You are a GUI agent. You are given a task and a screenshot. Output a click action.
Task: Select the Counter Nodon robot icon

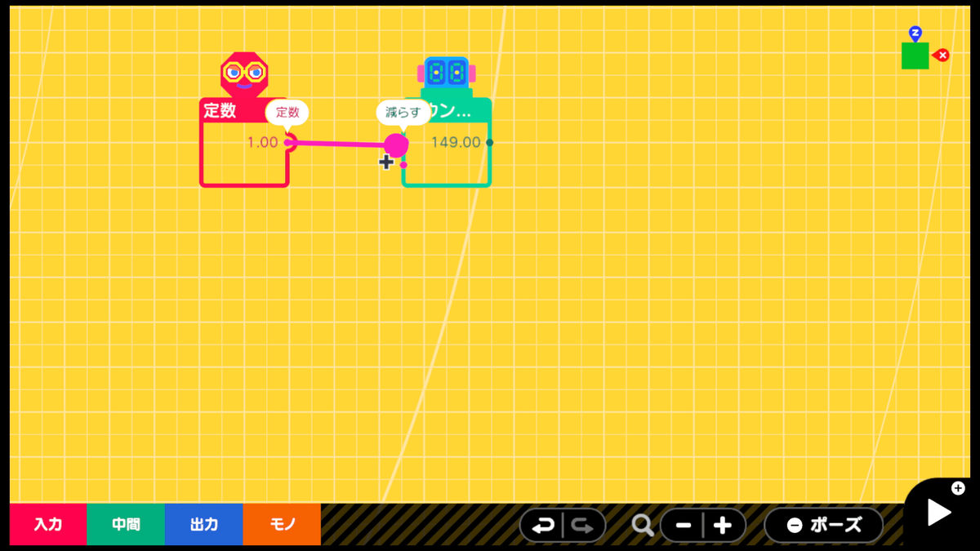446,76
